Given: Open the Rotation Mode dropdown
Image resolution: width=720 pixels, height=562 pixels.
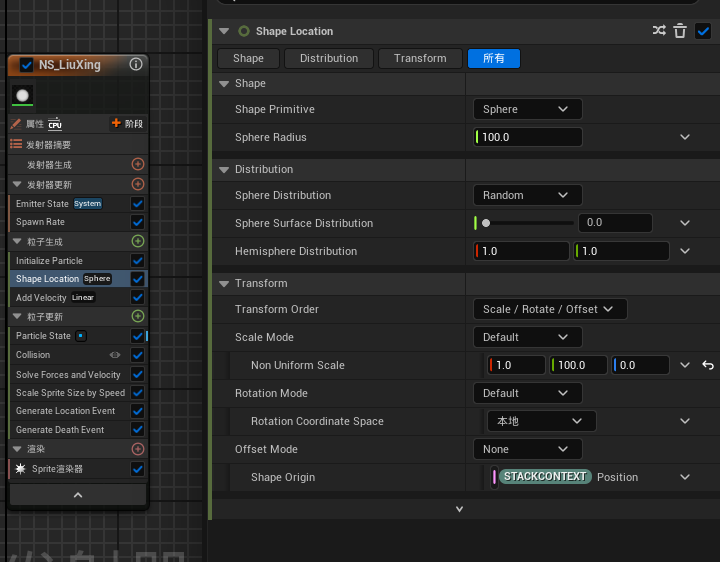Looking at the screenshot, I should [528, 393].
